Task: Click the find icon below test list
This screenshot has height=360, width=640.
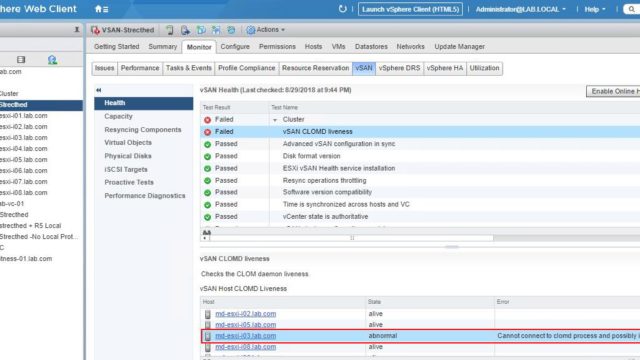Action: coord(207,233)
